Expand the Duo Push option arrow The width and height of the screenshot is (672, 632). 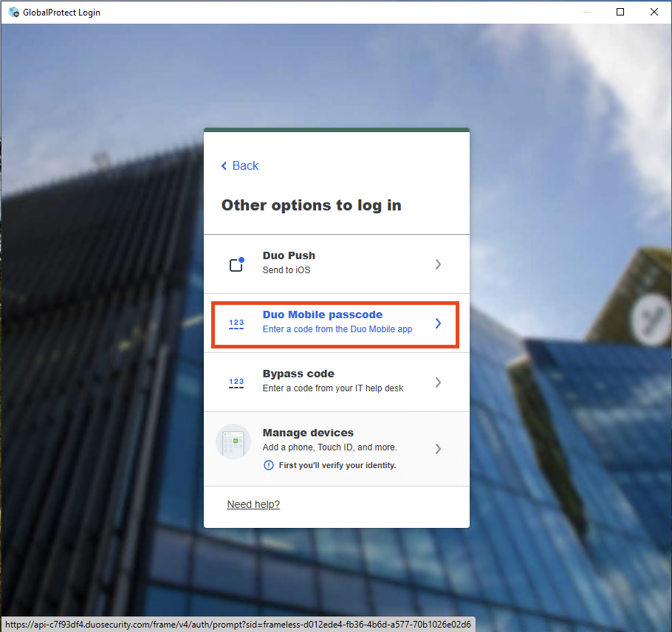pyautogui.click(x=438, y=264)
